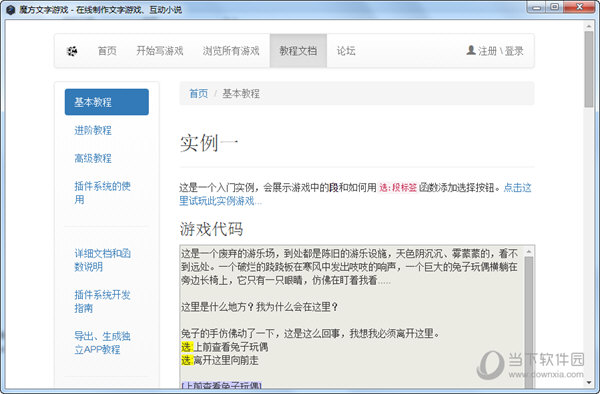The height and width of the screenshot is (394, 600).
Task: Click the code line 上前查看兔子玩偶 with yellow 选:
Action: [x=225, y=347]
